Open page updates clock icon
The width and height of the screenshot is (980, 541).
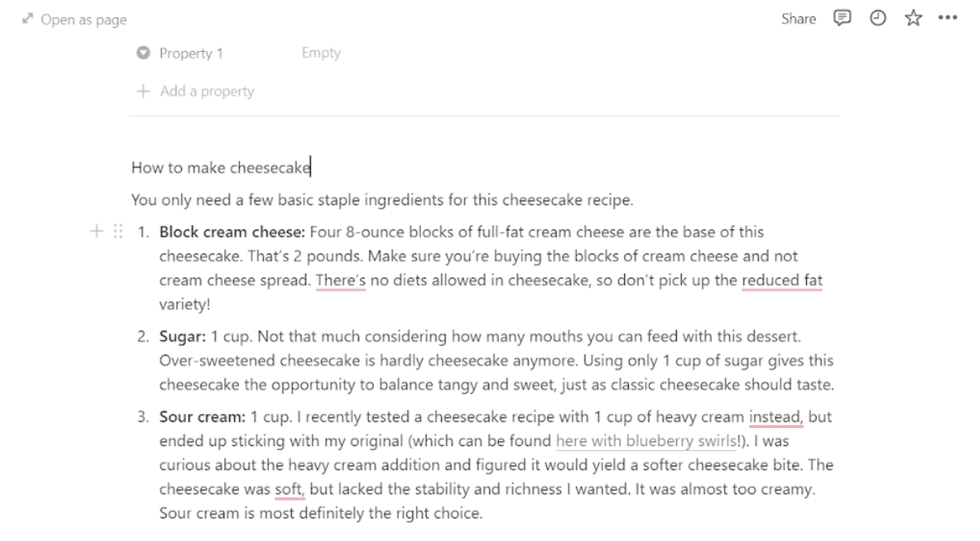878,19
